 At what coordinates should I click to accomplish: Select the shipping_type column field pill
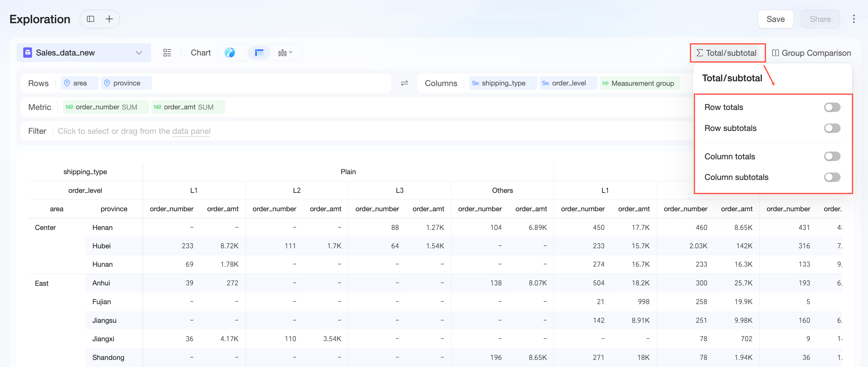pos(503,83)
